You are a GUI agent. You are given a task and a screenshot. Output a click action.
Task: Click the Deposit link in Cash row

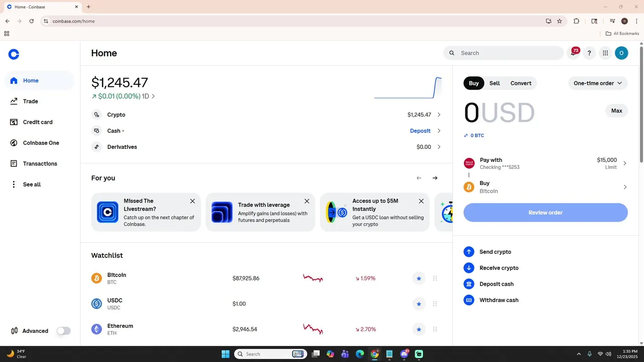pos(420,131)
